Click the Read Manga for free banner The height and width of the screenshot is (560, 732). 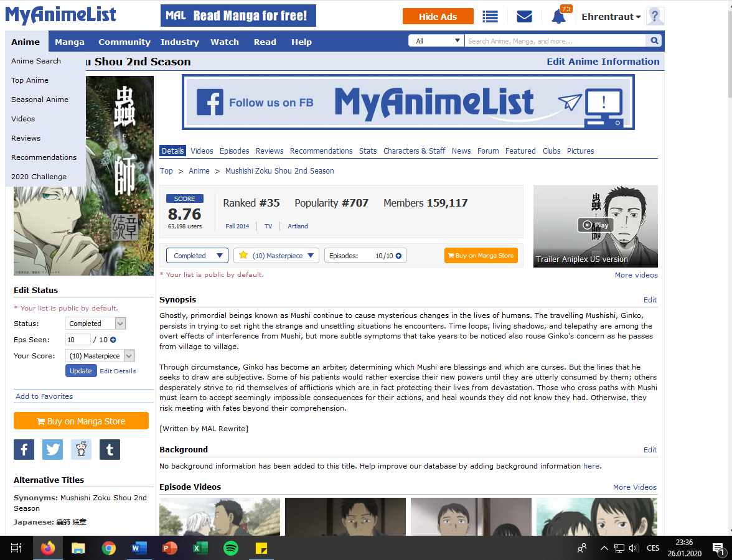(x=238, y=16)
